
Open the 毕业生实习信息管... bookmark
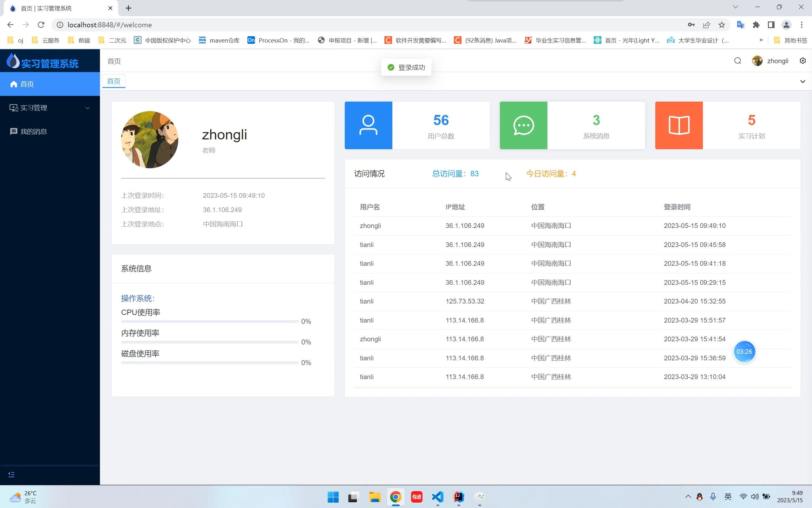pyautogui.click(x=555, y=40)
